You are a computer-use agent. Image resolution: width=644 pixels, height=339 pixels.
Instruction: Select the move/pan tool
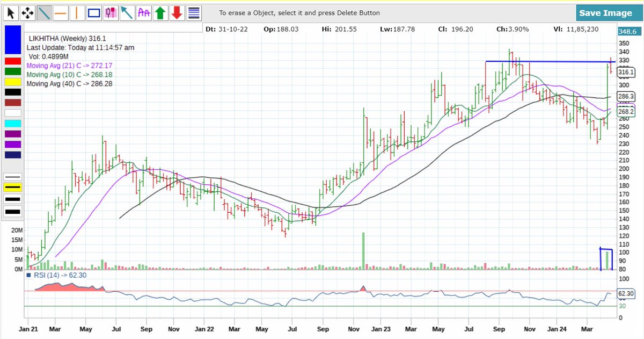point(26,12)
